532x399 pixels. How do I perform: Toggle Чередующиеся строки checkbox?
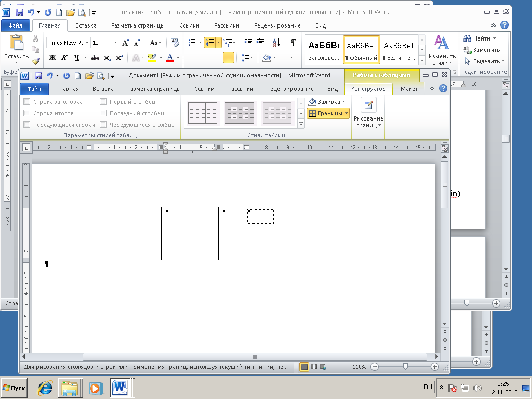tap(27, 125)
